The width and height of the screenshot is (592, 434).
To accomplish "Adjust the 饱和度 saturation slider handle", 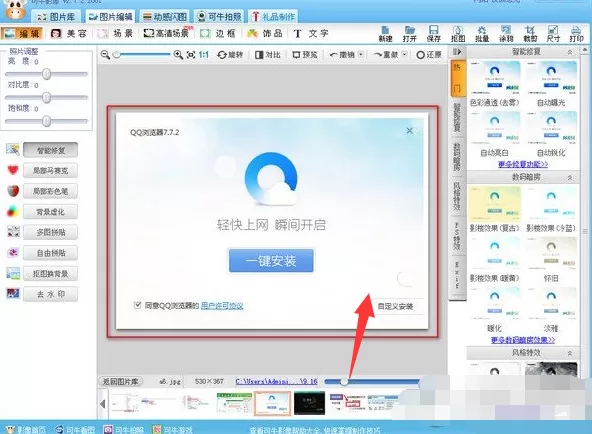I will click(x=46, y=121).
